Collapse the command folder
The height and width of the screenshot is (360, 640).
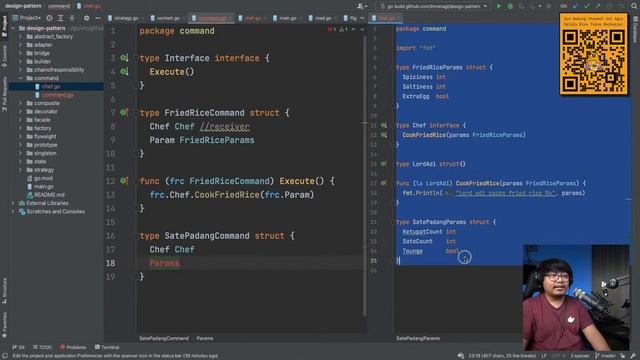point(20,78)
